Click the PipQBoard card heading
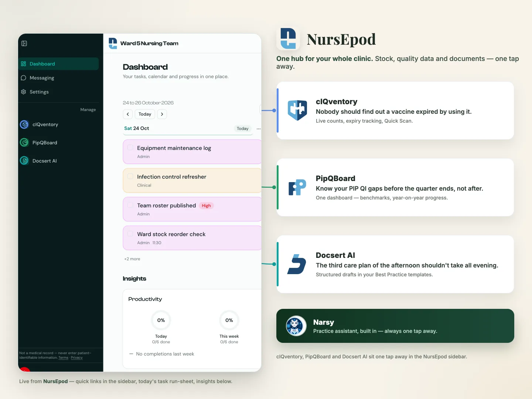Image resolution: width=532 pixels, height=399 pixels. tap(335, 178)
